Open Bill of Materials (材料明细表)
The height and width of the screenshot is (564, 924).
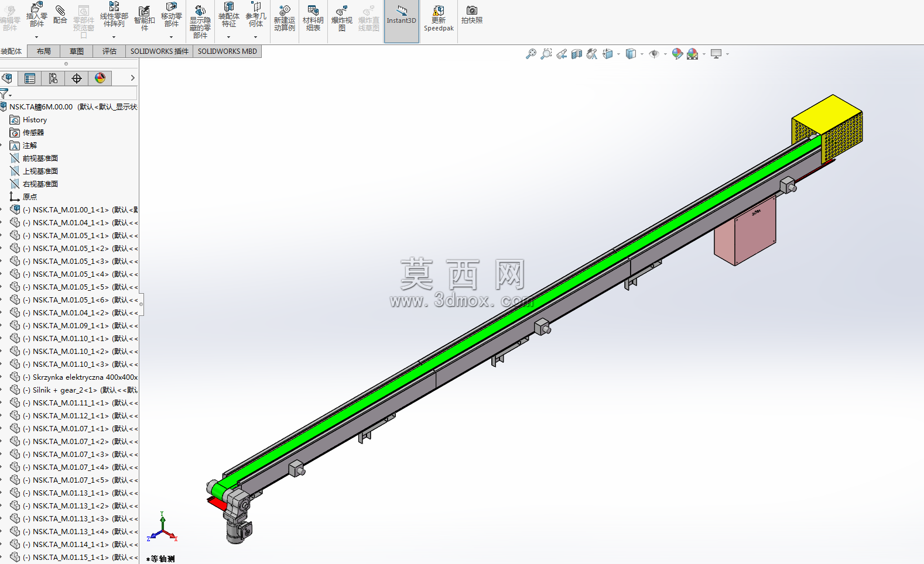pyautogui.click(x=313, y=18)
